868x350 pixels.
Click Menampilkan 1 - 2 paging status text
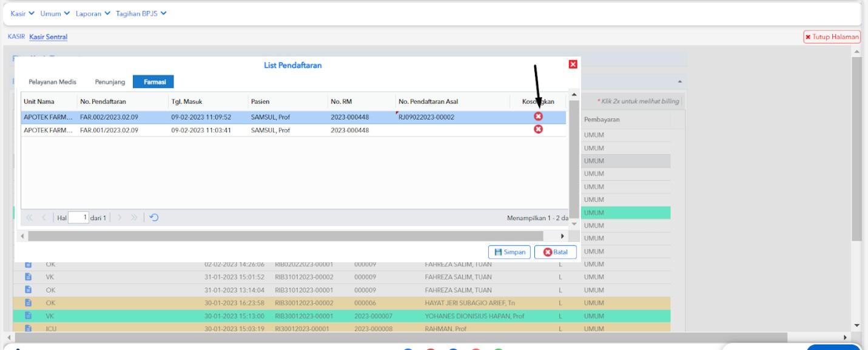[x=537, y=217]
